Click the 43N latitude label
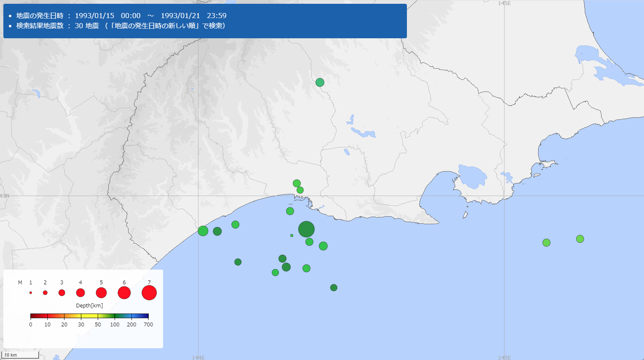The width and height of the screenshot is (644, 360). (x=5, y=196)
